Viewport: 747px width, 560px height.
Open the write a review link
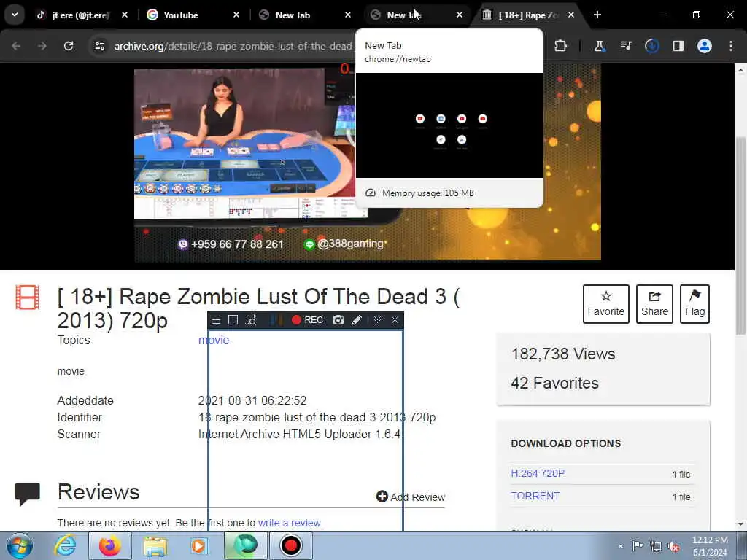tap(290, 523)
